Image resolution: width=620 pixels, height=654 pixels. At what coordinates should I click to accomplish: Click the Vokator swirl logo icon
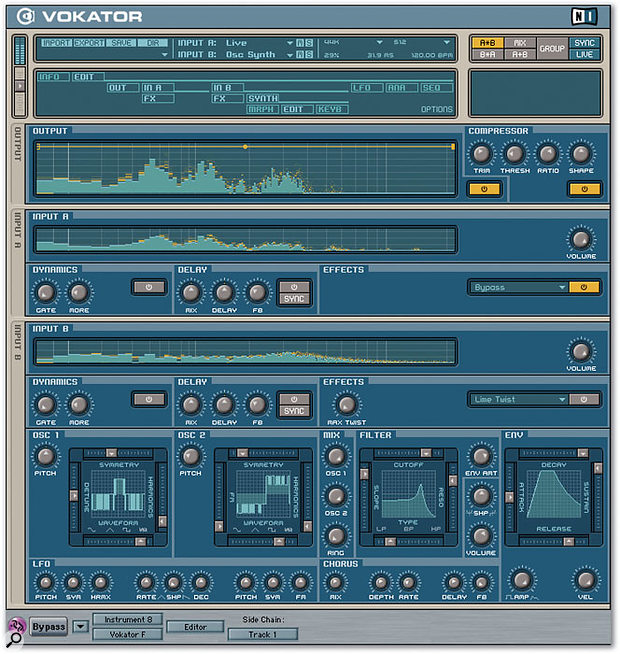[x=26, y=16]
